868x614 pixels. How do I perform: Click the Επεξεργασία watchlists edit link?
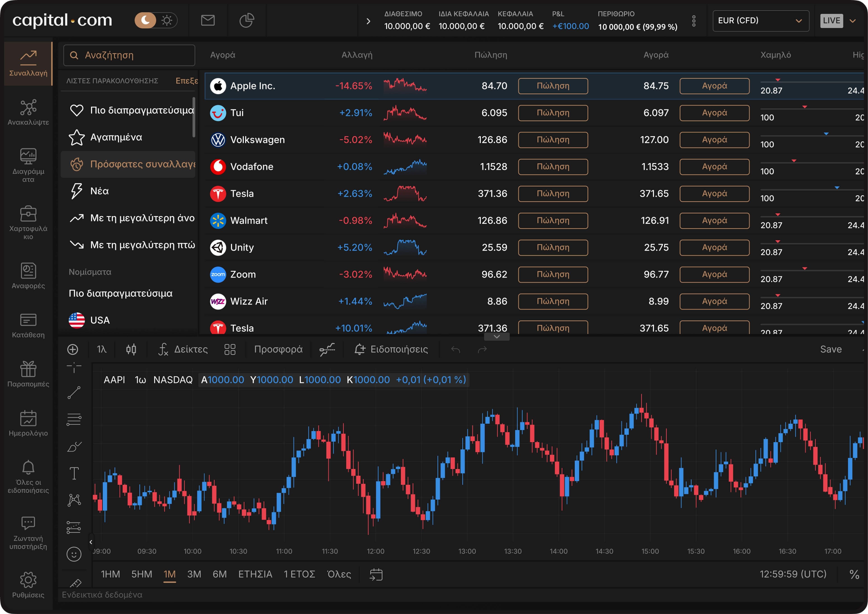point(187,81)
